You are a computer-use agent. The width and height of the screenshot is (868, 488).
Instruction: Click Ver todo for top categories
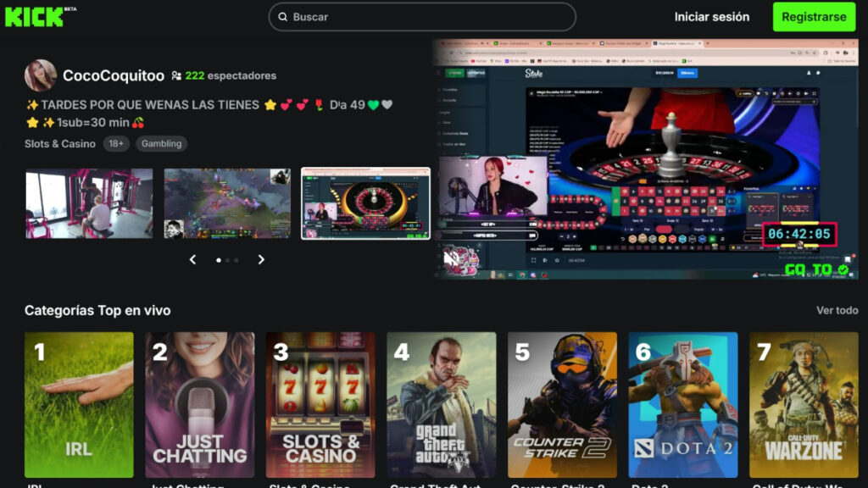pyautogui.click(x=837, y=310)
